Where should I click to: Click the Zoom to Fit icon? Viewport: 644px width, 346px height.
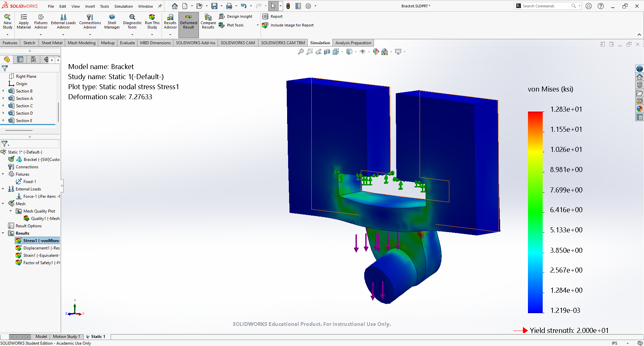pyautogui.click(x=301, y=52)
